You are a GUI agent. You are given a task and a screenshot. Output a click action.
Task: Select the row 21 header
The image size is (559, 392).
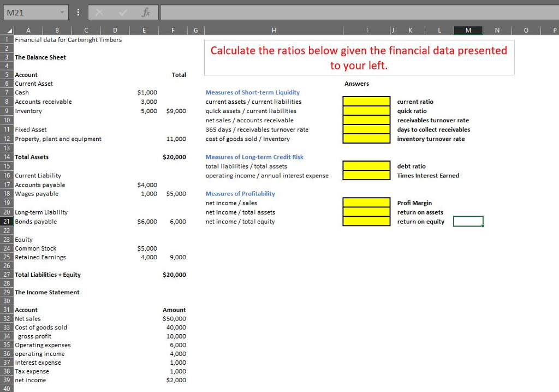7,221
